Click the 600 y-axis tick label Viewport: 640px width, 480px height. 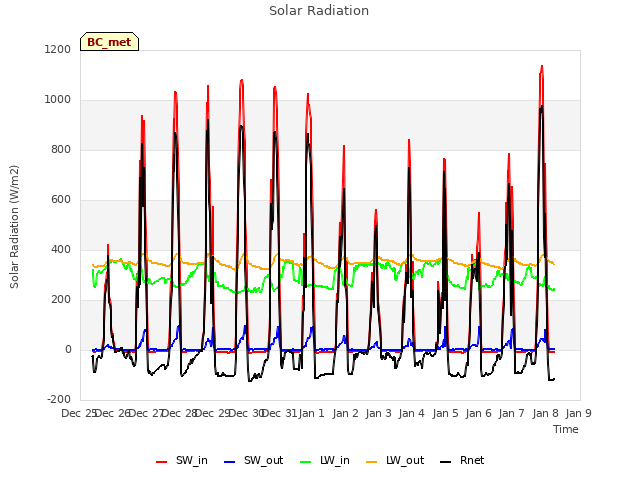[x=61, y=200]
